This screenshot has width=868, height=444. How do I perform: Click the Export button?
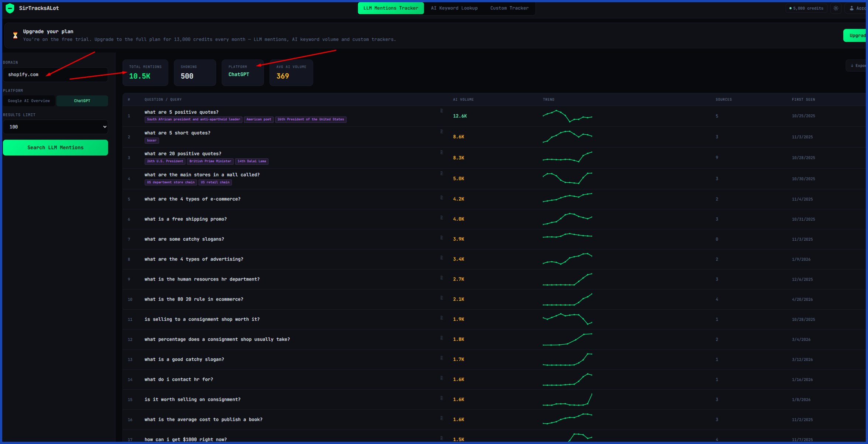[857, 66]
